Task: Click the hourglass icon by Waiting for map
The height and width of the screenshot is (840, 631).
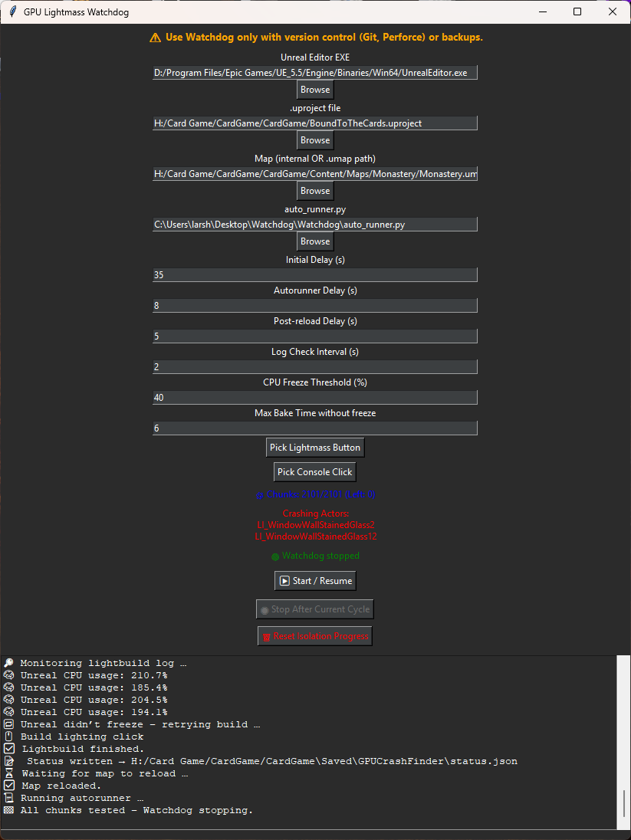Action: pos(9,773)
